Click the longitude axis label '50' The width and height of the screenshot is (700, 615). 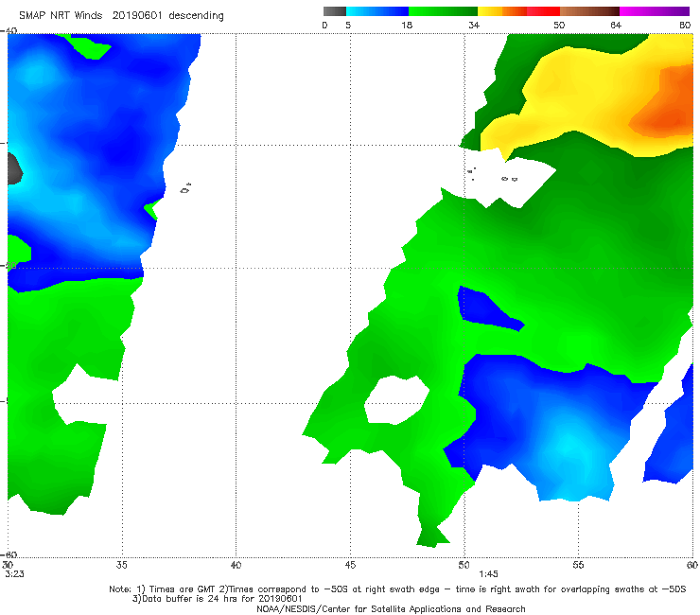point(464,565)
